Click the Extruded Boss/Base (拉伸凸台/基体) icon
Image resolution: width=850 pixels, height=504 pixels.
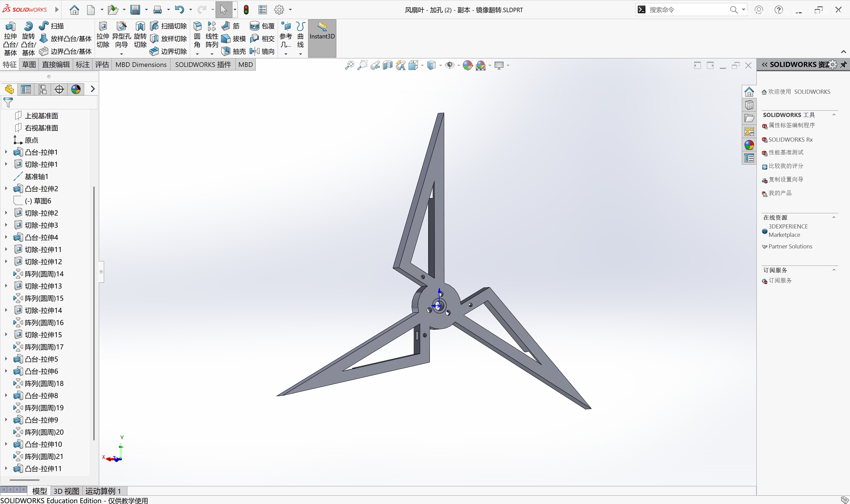tap(10, 27)
